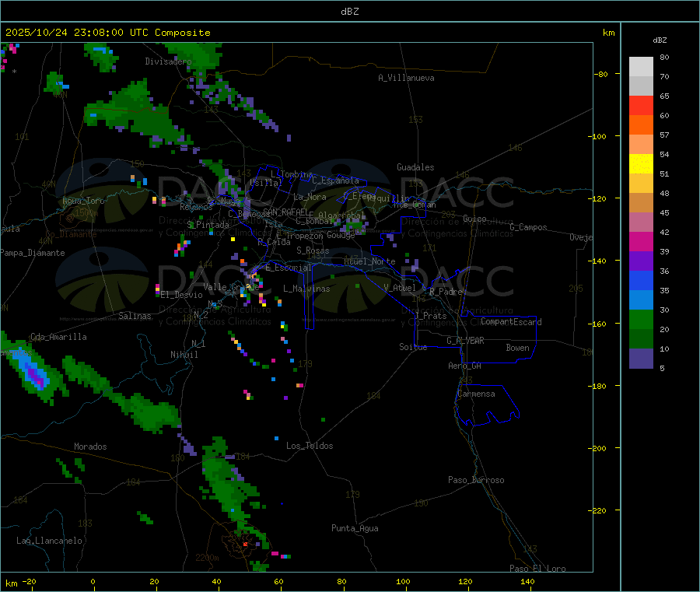Click the Carmensa map label
The width and height of the screenshot is (700, 592).
pyautogui.click(x=476, y=394)
